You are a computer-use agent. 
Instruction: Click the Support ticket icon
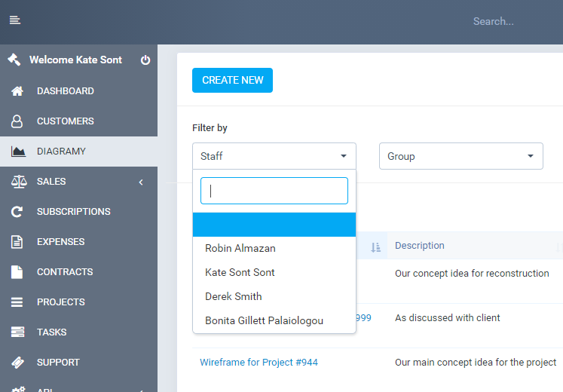click(x=17, y=363)
